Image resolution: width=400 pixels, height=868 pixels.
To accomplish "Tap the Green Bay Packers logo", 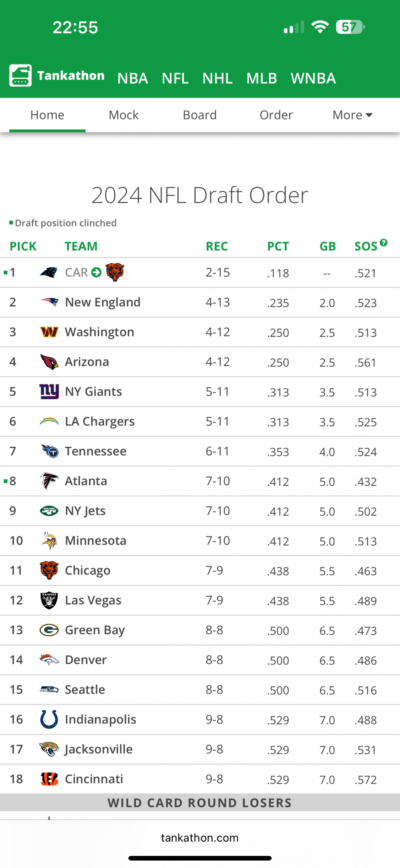I will [49, 630].
